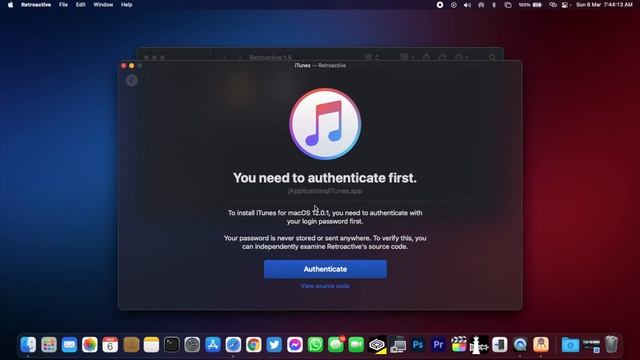Go back using the round back arrow
Image resolution: width=640 pixels, height=360 pixels.
click(x=131, y=80)
